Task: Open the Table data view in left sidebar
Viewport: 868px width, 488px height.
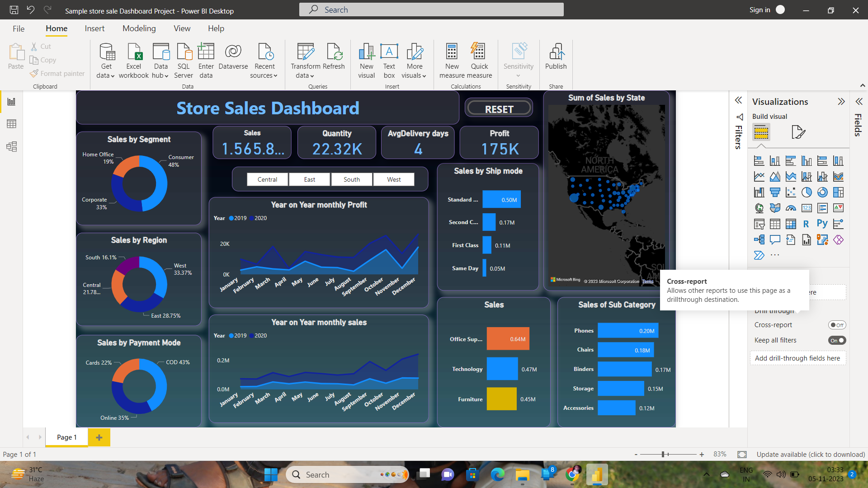Action: coord(11,123)
